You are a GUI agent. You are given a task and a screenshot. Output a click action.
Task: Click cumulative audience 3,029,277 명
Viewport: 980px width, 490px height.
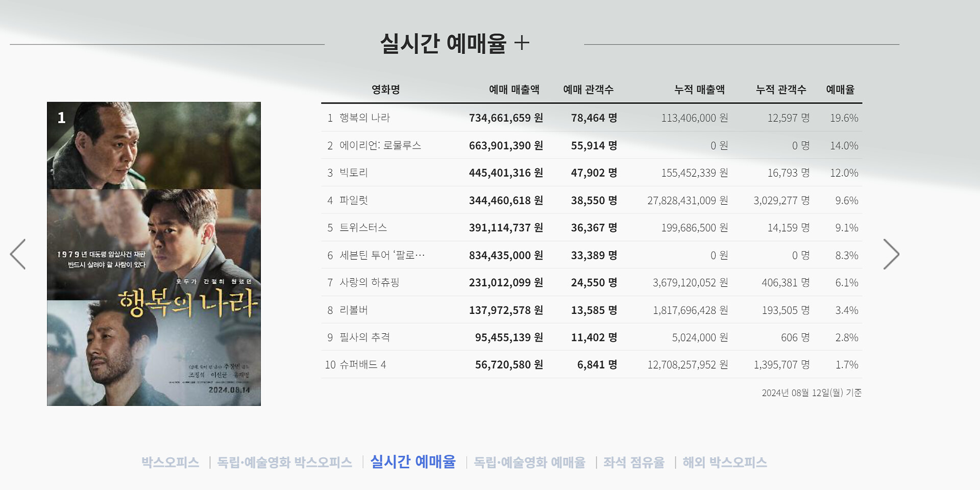[781, 201]
